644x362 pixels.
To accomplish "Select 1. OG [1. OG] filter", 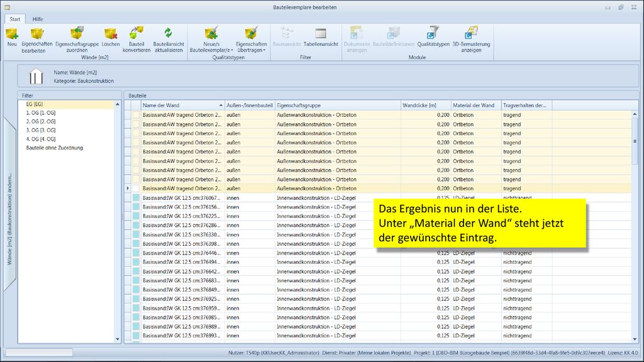I will click(x=66, y=113).
